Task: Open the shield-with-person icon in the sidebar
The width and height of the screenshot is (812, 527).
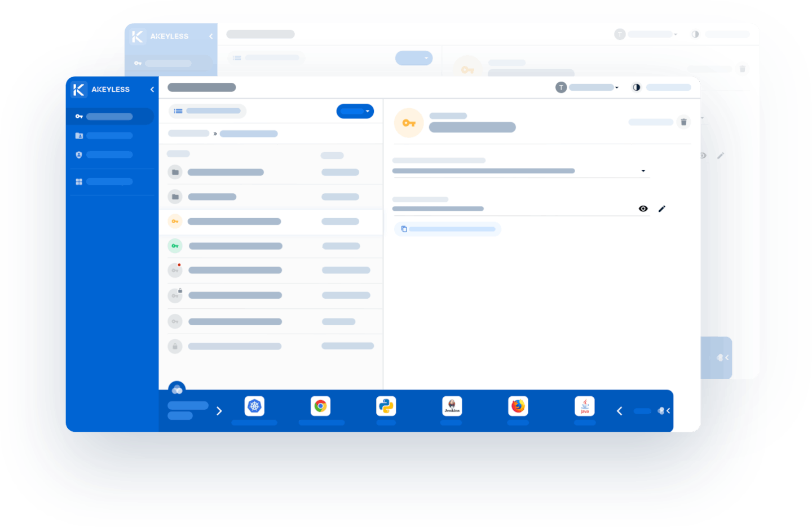Action: pyautogui.click(x=79, y=155)
